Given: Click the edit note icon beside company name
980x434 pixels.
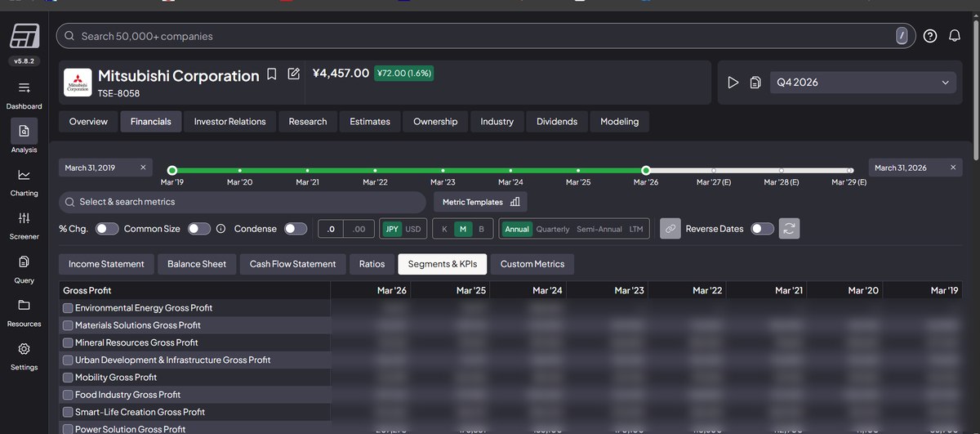Looking at the screenshot, I should (294, 74).
